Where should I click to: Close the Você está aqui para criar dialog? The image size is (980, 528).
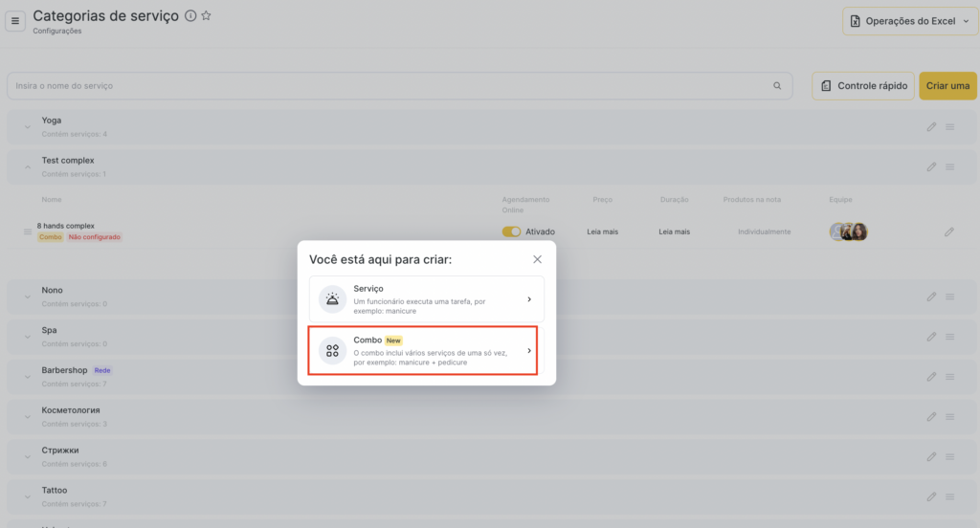[x=538, y=259]
